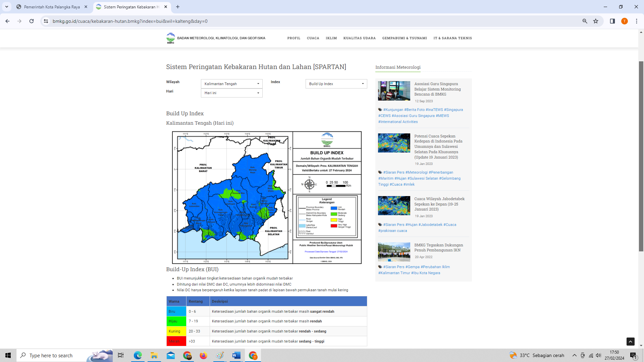
Task: Open weather widget showing 33°C
Action: click(537, 355)
